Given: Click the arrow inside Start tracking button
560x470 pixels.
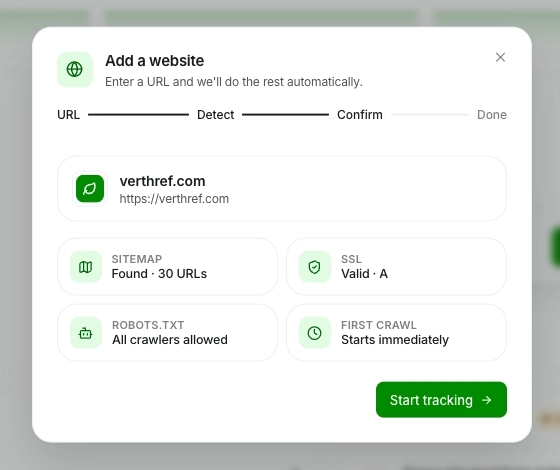Looking at the screenshot, I should click(486, 400).
